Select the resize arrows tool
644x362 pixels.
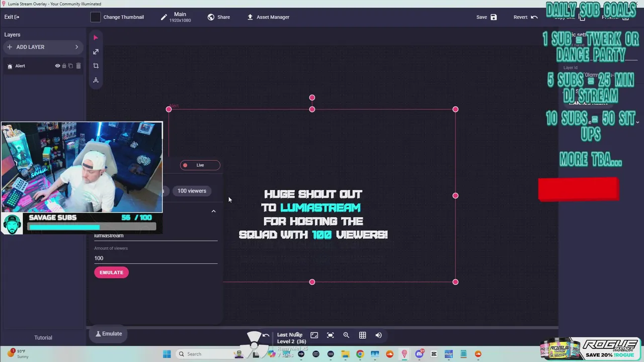tap(96, 52)
